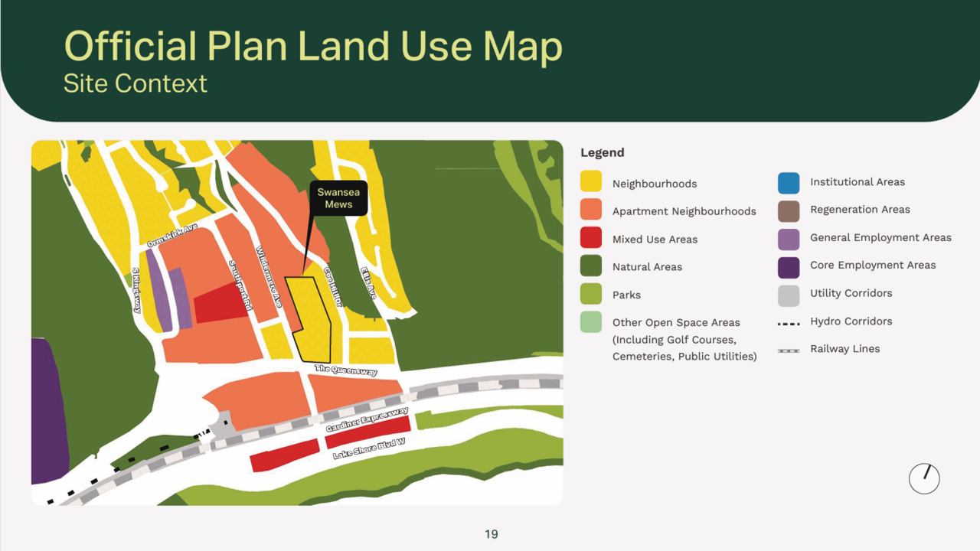Pick the dark green Natural Areas swatch

(x=591, y=266)
